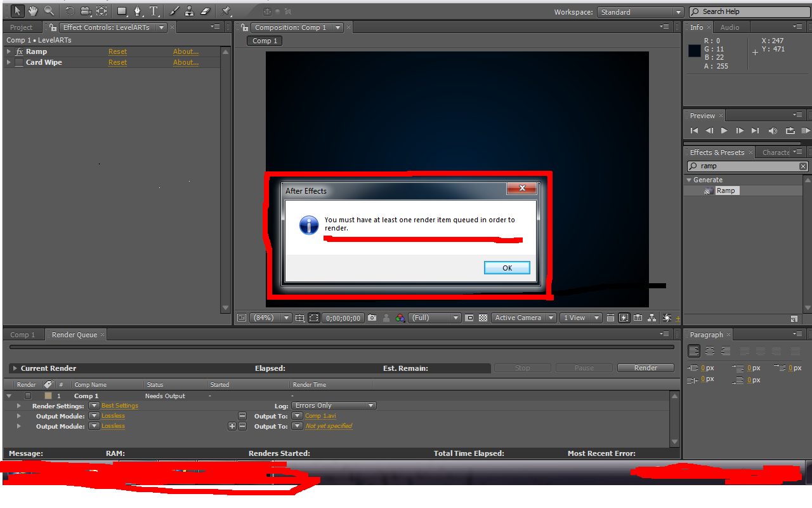Viewport: 812px width, 508px height.
Task: Reset the Ramp effect
Action: coord(117,51)
